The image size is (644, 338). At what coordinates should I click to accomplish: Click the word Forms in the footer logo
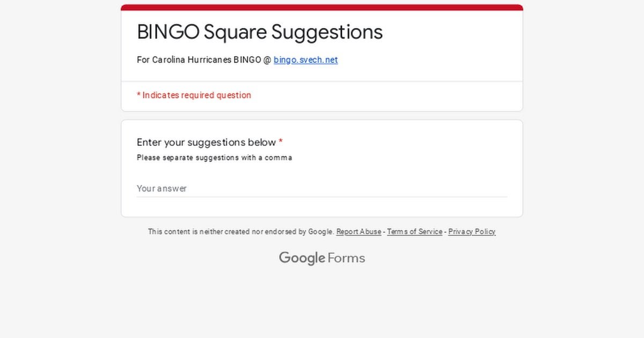click(x=347, y=258)
